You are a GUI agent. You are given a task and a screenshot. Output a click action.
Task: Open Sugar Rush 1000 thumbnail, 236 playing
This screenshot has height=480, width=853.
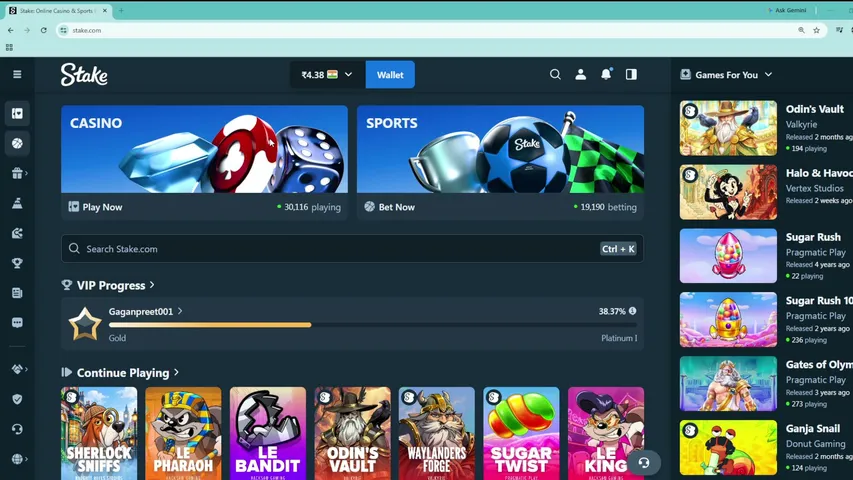728,319
